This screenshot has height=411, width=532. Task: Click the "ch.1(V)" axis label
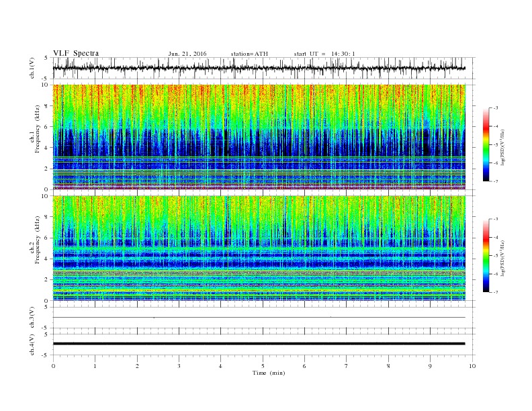coord(32,68)
